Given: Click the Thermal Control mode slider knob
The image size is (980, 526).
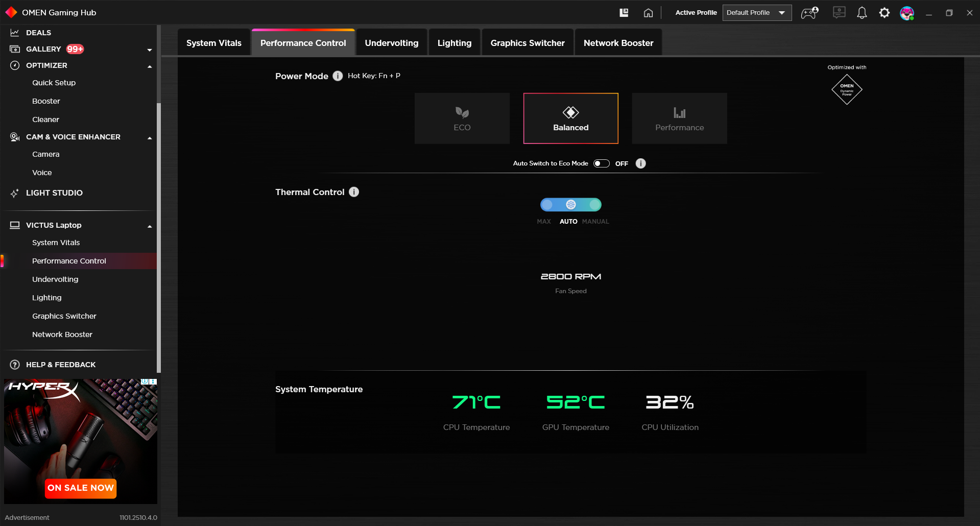Looking at the screenshot, I should (x=571, y=205).
